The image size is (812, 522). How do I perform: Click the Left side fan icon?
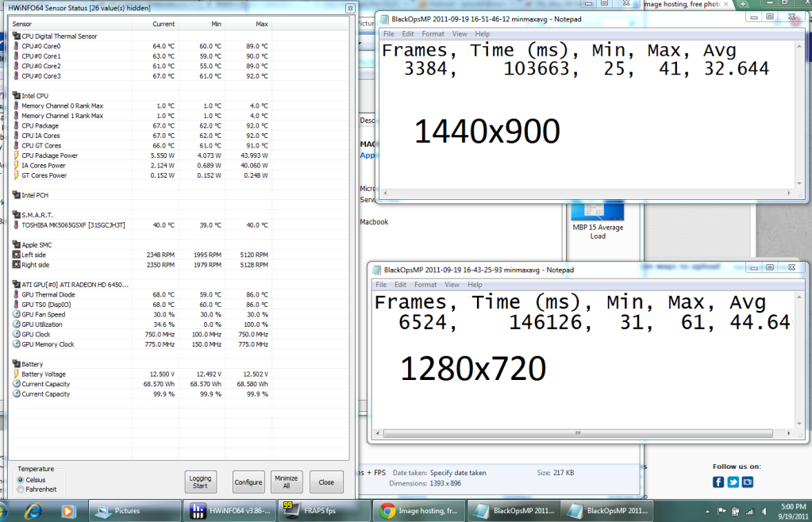tap(16, 255)
